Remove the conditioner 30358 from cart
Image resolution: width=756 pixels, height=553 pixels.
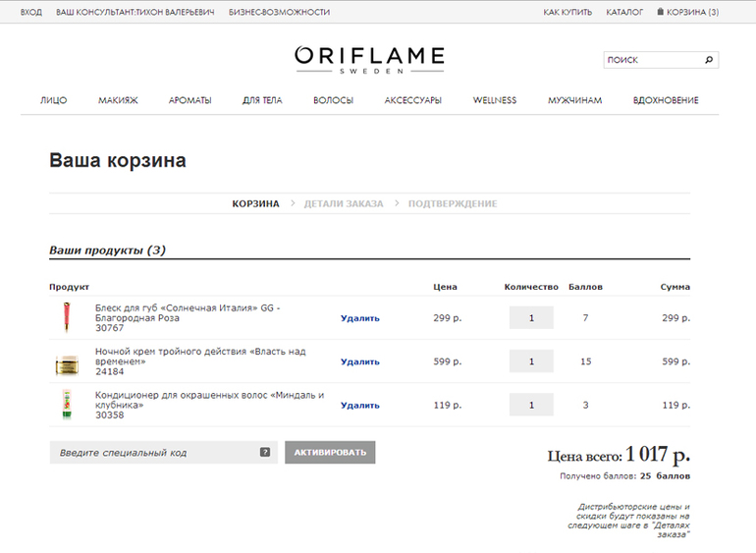(359, 405)
